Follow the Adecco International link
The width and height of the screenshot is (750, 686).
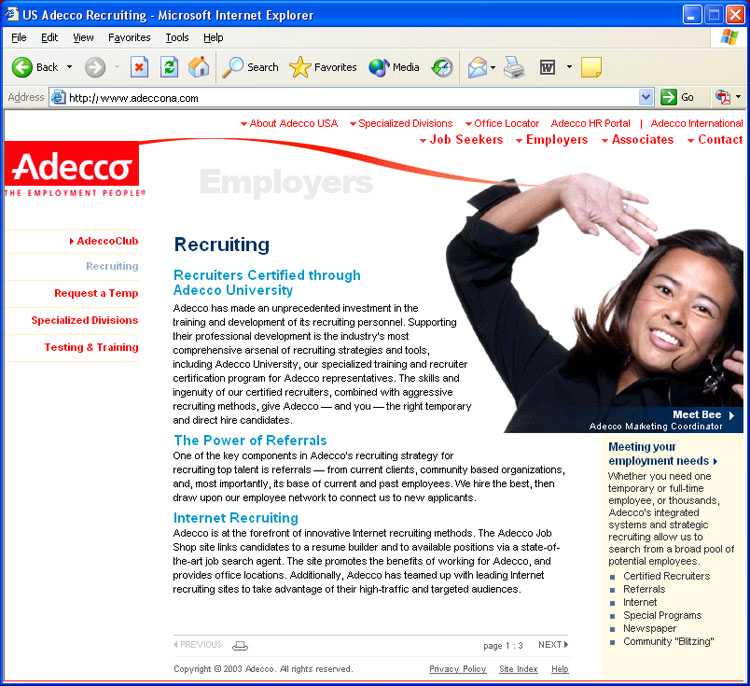coord(697,123)
